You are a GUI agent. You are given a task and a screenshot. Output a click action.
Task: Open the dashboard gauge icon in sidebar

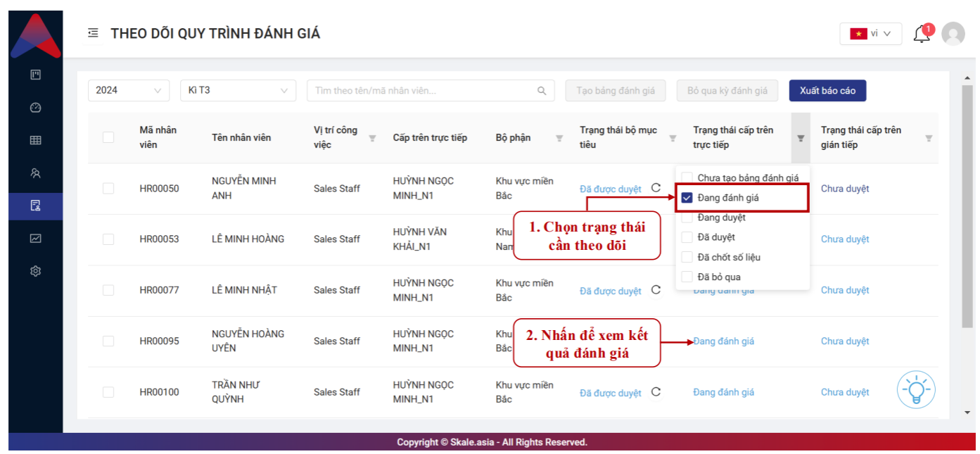(36, 108)
